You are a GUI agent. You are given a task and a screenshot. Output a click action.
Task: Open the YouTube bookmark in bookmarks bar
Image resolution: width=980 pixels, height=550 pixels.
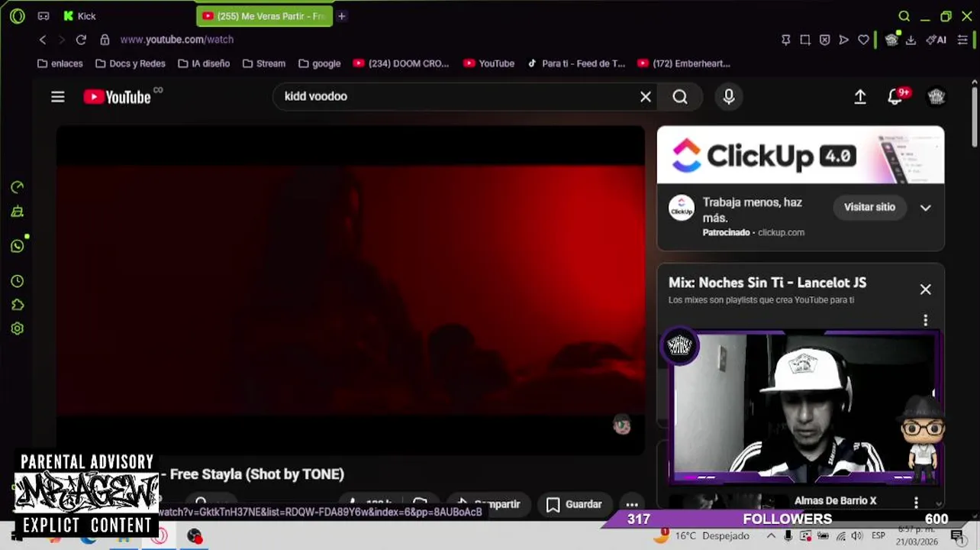(x=488, y=63)
